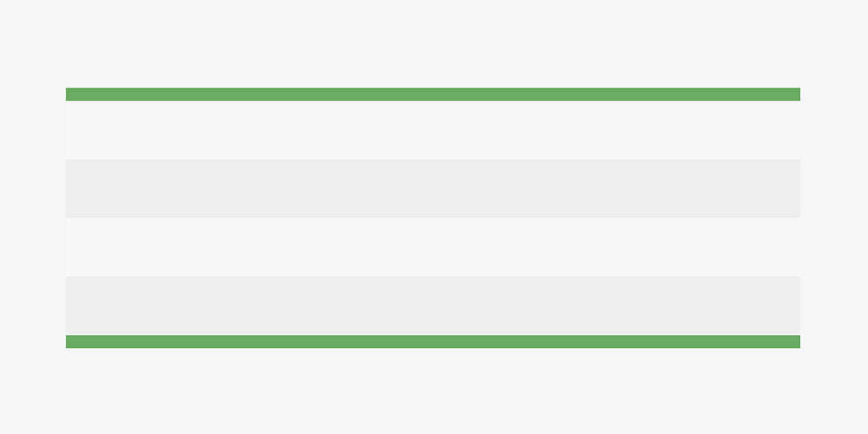
Task: Focus the bottommost green table border strip
Action: pyautogui.click(x=433, y=341)
